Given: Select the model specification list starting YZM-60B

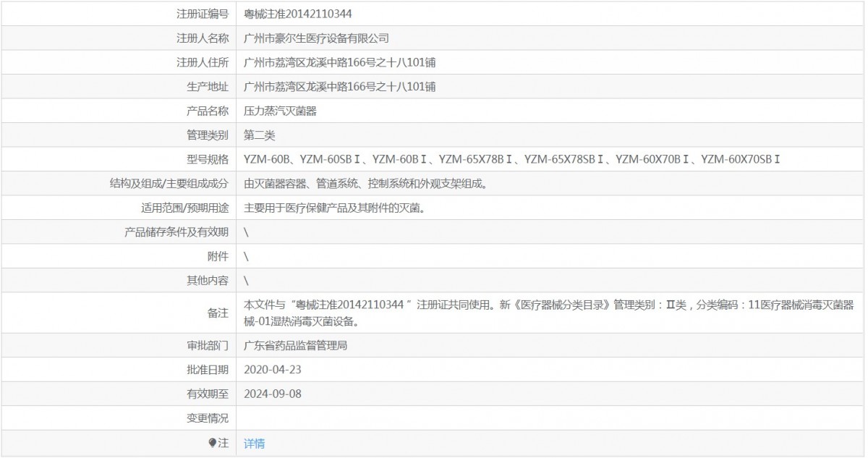Looking at the screenshot, I should [x=511, y=159].
